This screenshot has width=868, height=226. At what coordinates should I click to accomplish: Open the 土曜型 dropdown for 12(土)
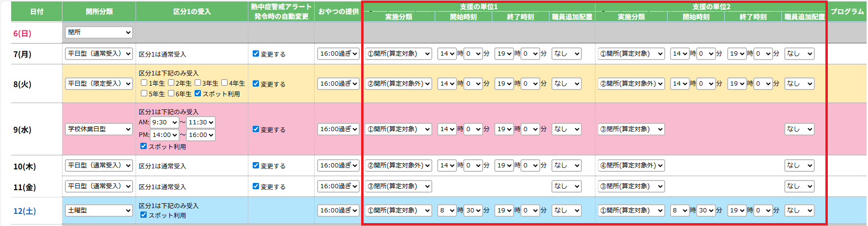pyautogui.click(x=99, y=211)
